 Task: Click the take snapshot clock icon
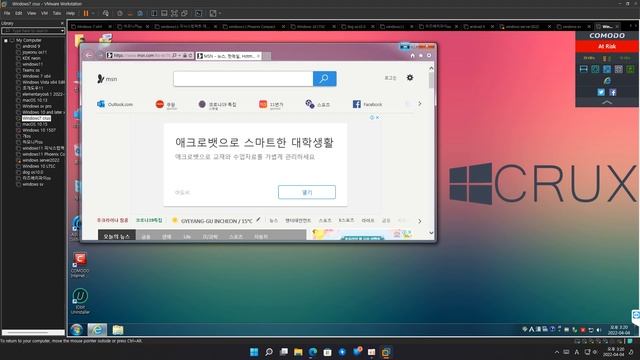(x=120, y=13)
